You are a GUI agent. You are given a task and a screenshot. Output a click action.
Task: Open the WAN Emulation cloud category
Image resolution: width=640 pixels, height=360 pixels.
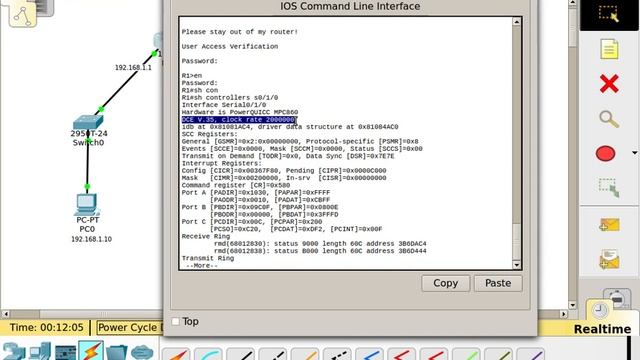click(142, 352)
